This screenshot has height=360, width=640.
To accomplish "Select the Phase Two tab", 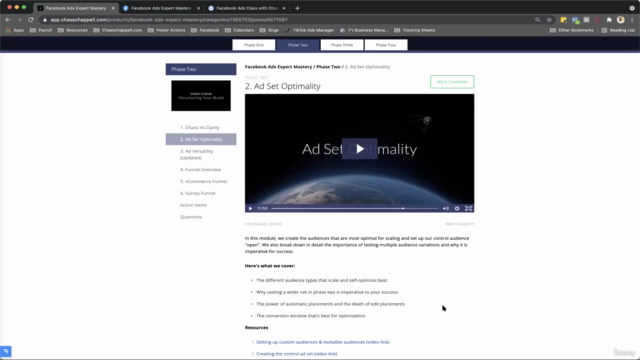I will 298,45.
